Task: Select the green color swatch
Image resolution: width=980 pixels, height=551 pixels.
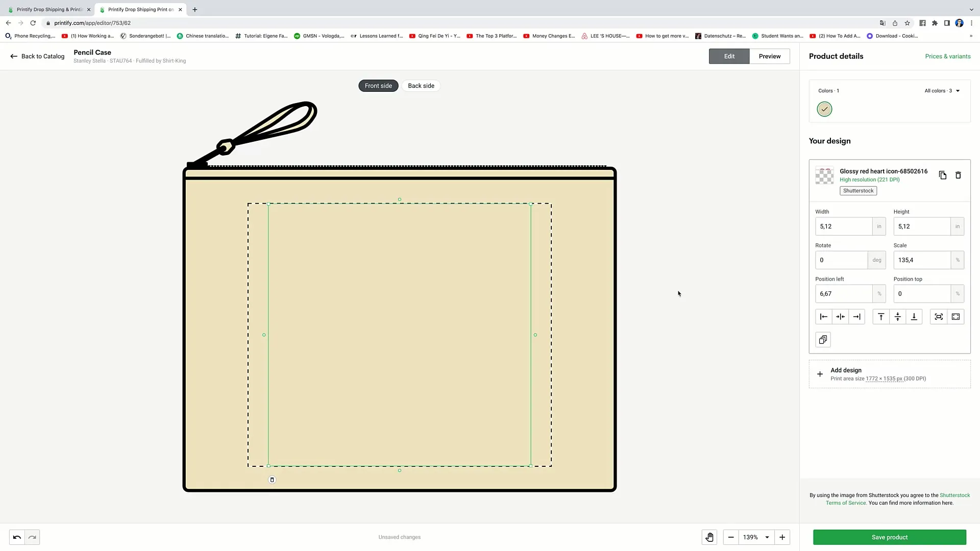Action: (x=824, y=108)
